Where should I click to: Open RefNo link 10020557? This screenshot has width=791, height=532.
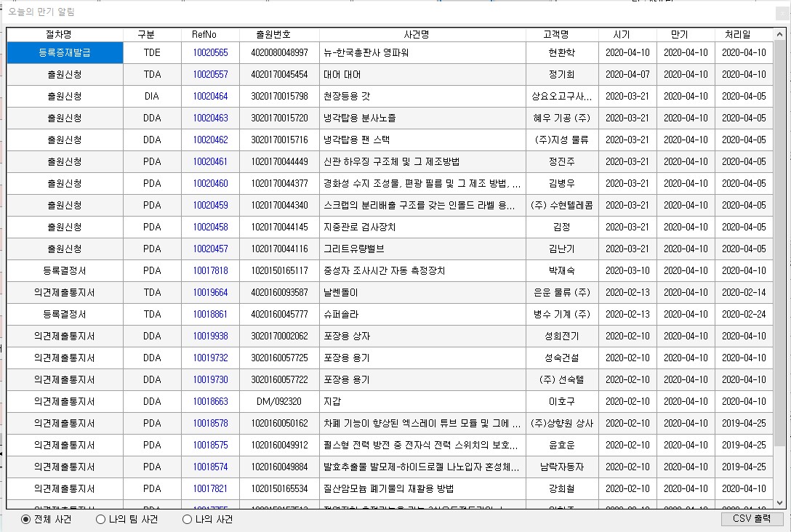coord(210,74)
